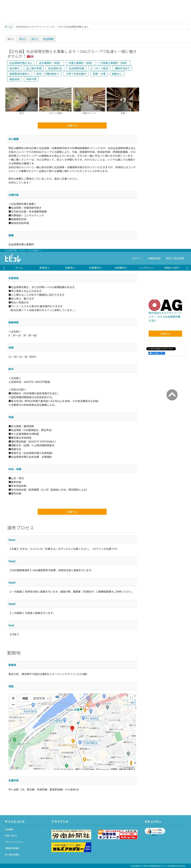Click the OAG company logo in sidebar
This screenshot has height=868, width=191.
165,305
